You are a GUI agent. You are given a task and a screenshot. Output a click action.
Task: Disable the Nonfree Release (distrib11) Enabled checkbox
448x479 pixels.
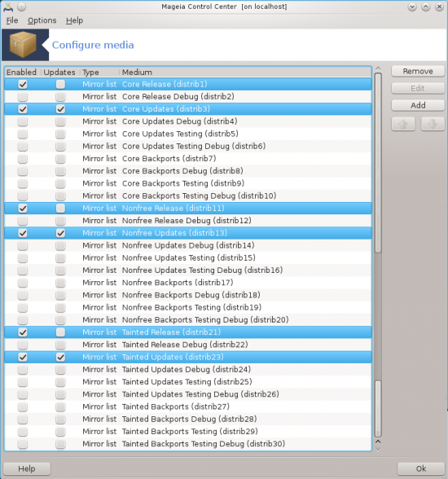click(x=23, y=209)
